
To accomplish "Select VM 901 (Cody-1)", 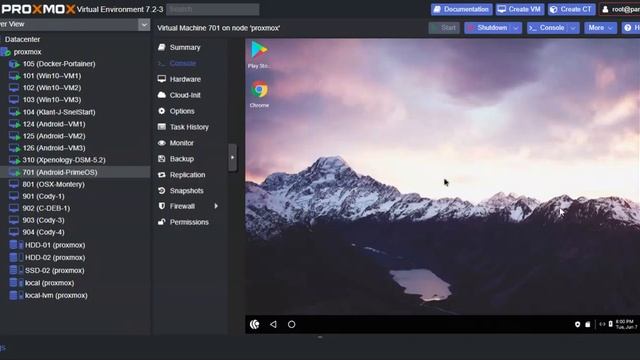I will tap(43, 196).
